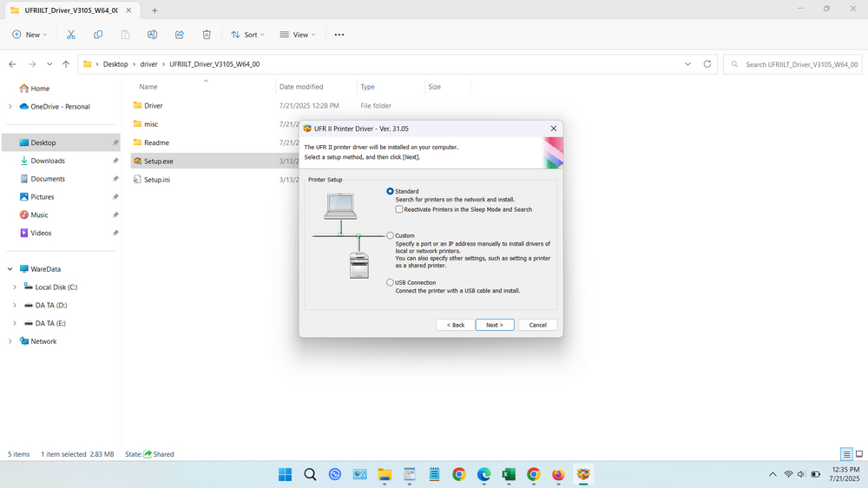
Task: Select the USB Connection radio button
Action: tap(391, 282)
